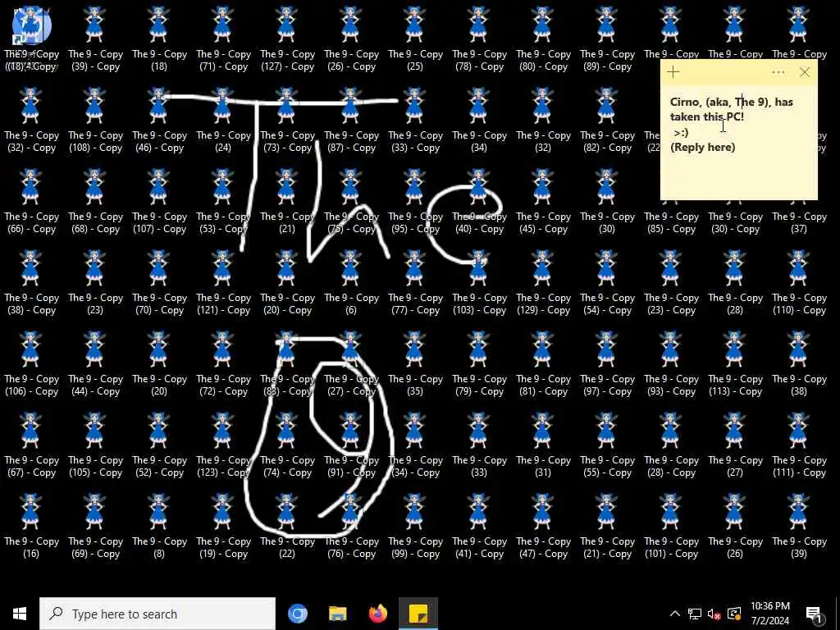Open the Windows Start menu
This screenshot has width=840, height=630.
[x=20, y=614]
